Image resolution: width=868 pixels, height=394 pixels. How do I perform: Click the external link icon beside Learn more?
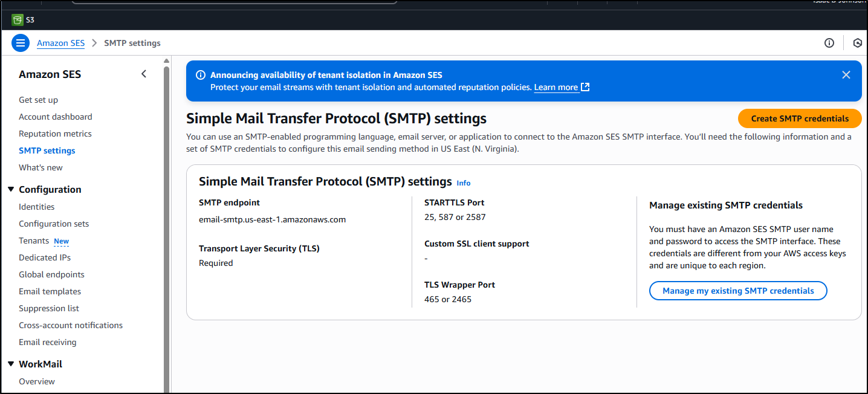585,87
